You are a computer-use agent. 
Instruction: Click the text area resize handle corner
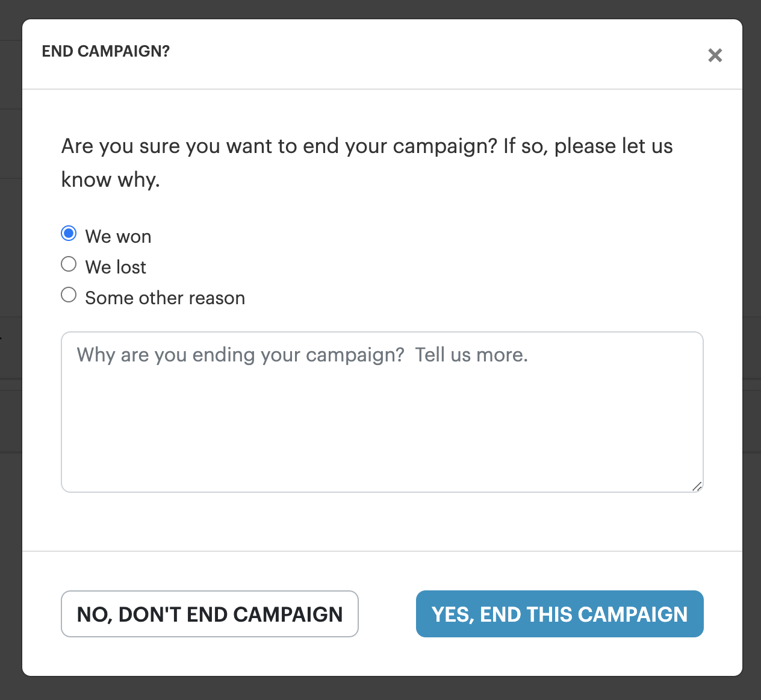(x=697, y=486)
